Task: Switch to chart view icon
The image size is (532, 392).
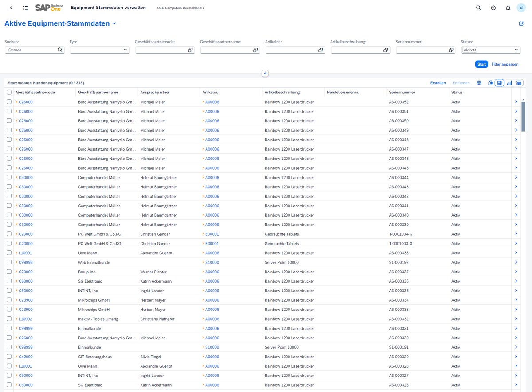Action: click(x=509, y=83)
